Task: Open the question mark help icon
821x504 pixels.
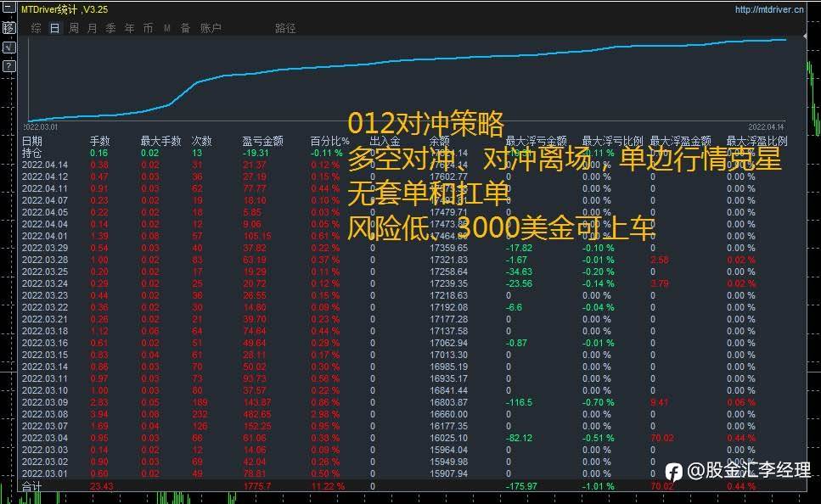Action: pos(8,66)
